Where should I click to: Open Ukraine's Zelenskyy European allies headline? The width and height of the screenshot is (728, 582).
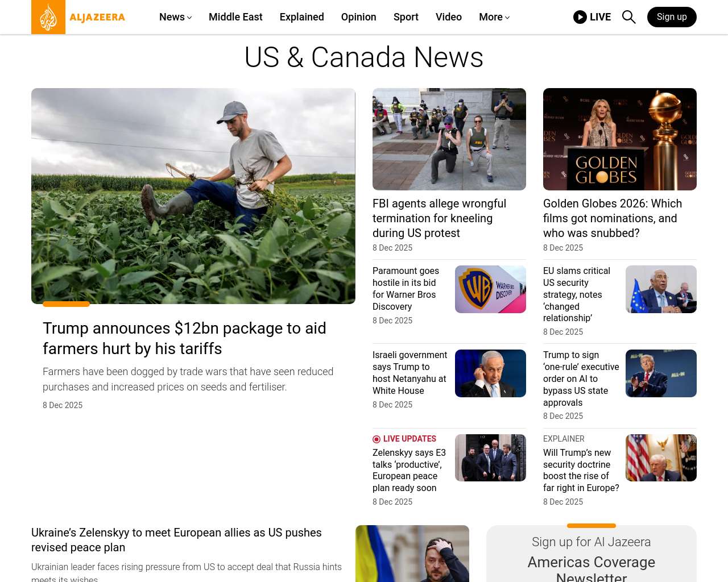click(176, 540)
